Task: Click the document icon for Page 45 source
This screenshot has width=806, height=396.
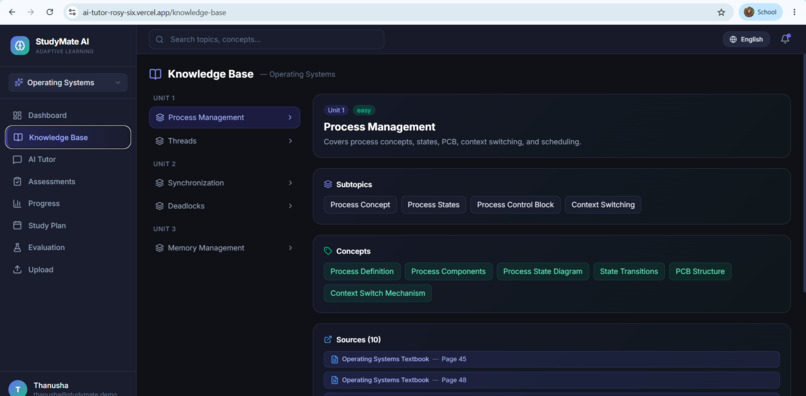Action: click(x=334, y=359)
